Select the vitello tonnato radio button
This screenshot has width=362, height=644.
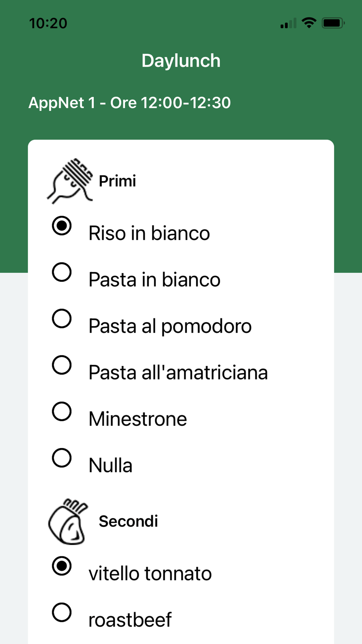coord(62,566)
